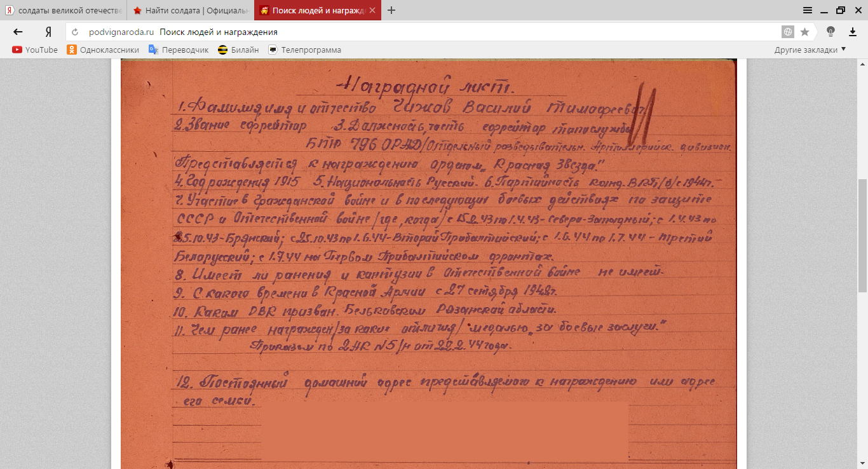Switch to the солдаты великой отечественной tab

(64, 11)
